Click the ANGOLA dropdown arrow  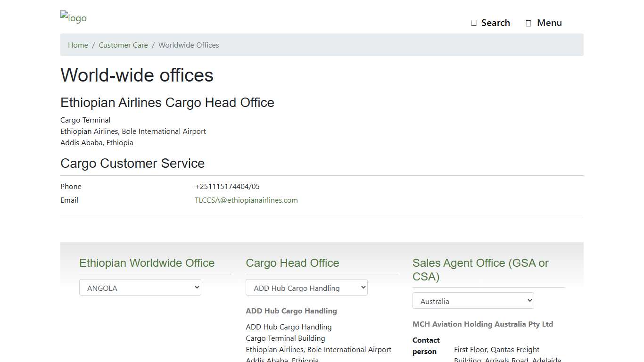click(195, 287)
